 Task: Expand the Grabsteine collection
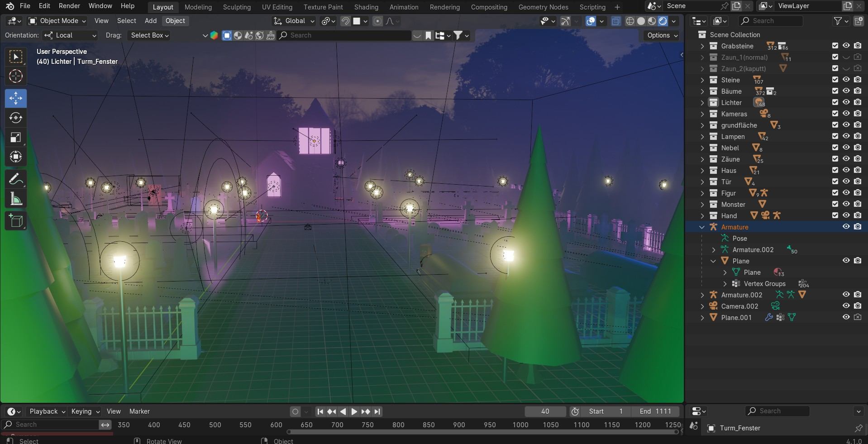(x=702, y=46)
